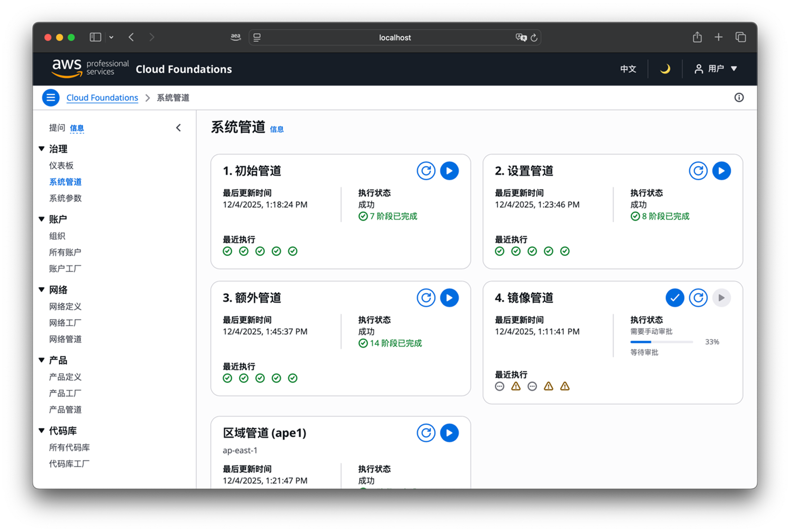The image size is (790, 532).
Task: Click the 33% approval progress bar
Action: (661, 342)
